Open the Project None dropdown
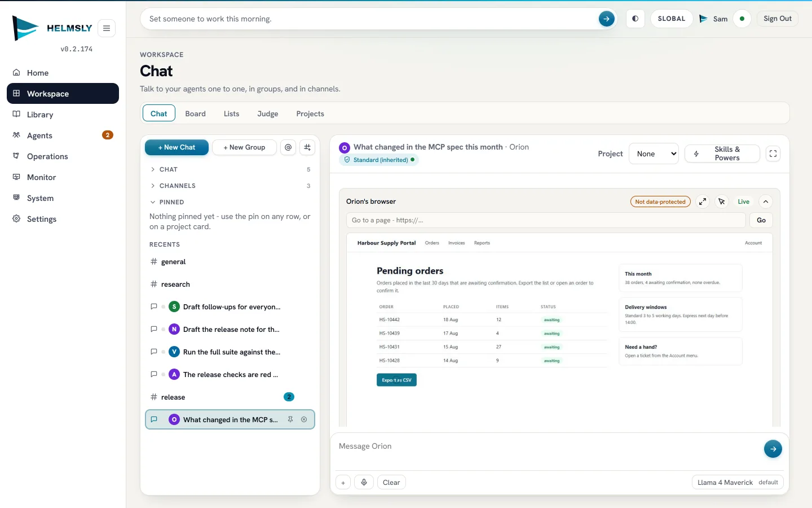The image size is (812, 508). [x=654, y=154]
